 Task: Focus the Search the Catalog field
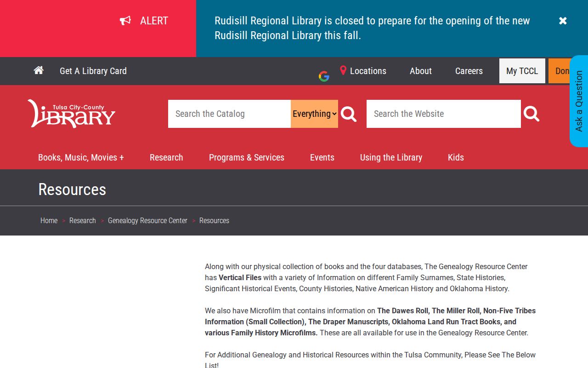[x=229, y=114]
